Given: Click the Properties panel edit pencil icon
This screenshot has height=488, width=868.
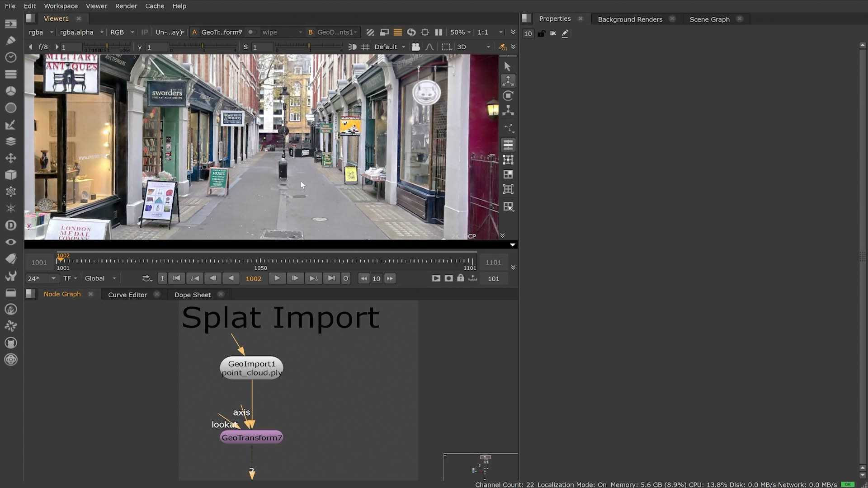Looking at the screenshot, I should pos(565,33).
